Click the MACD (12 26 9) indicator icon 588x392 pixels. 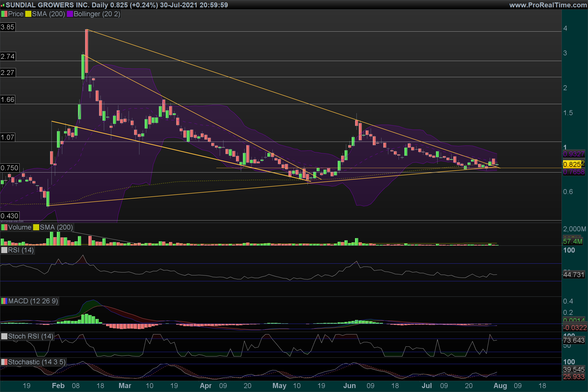coord(4,301)
